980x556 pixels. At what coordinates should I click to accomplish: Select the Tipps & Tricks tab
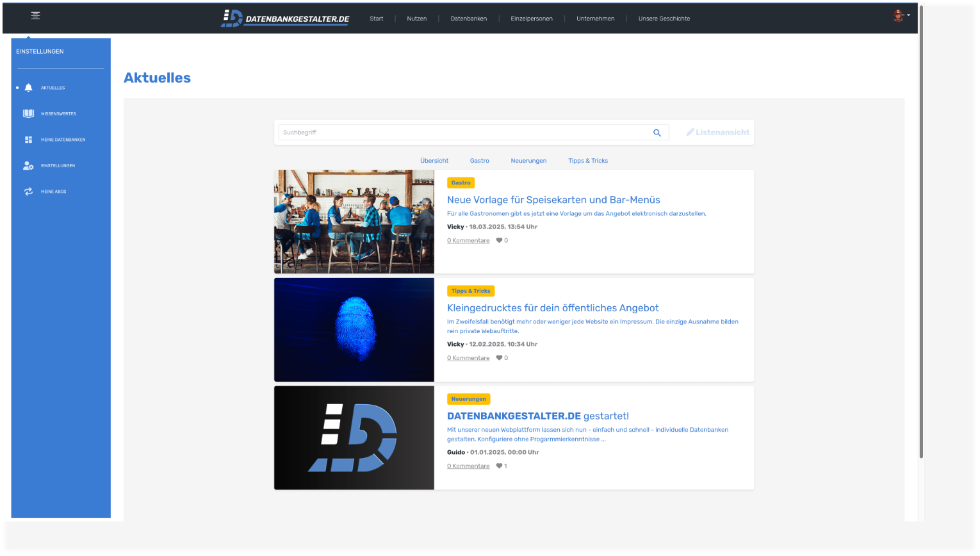pyautogui.click(x=588, y=161)
